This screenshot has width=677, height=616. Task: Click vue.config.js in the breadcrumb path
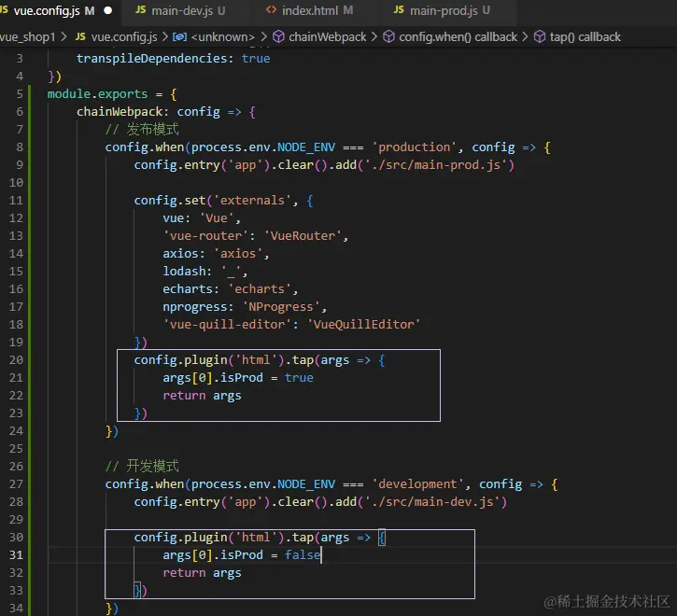pyautogui.click(x=124, y=37)
